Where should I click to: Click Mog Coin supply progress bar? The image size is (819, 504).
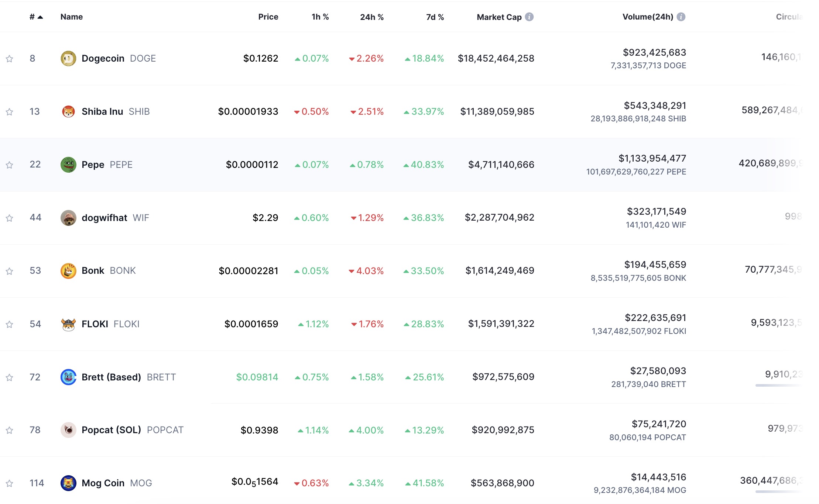[x=779, y=491]
